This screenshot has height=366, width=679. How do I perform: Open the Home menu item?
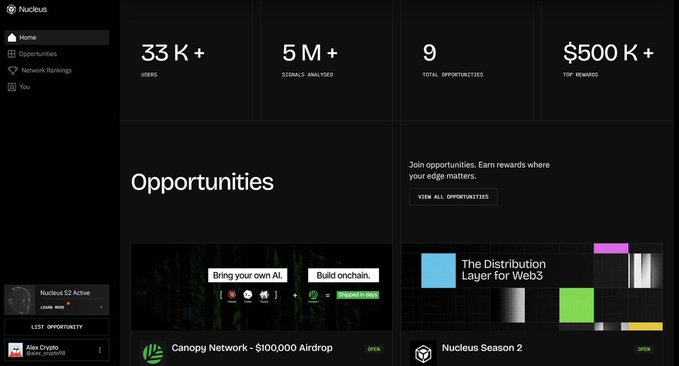click(57, 38)
